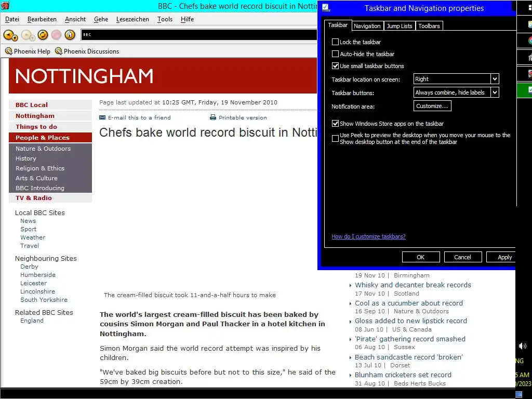Open England under Related BBC Sites

click(x=32, y=321)
